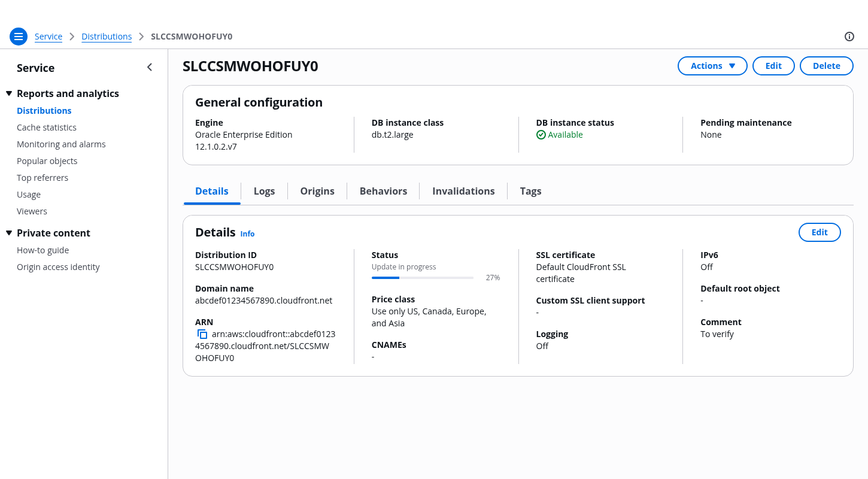Open Cache statistics in sidebar
Screen dimensions: 868x479
[47, 128]
